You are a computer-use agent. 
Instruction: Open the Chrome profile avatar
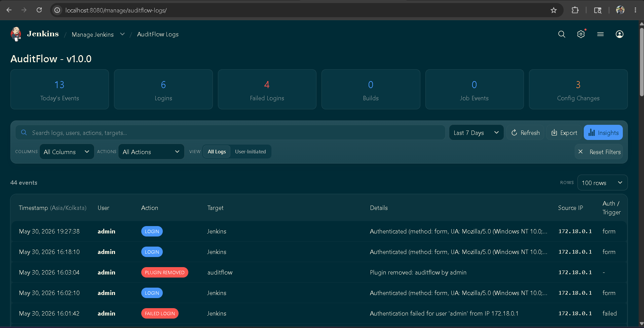(x=620, y=10)
